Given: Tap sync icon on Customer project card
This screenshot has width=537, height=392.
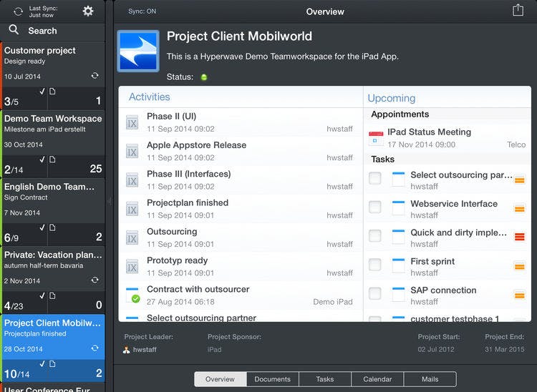Looking at the screenshot, I should 95,76.
